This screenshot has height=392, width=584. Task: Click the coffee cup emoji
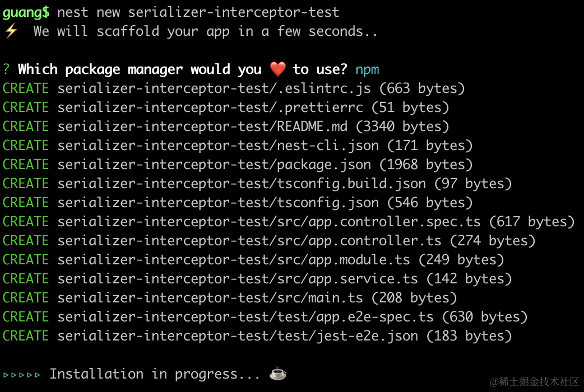click(x=278, y=374)
